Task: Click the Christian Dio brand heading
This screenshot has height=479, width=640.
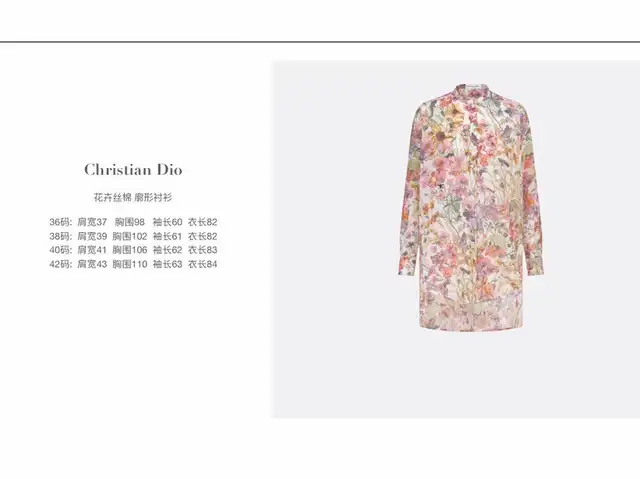Action: [x=133, y=170]
